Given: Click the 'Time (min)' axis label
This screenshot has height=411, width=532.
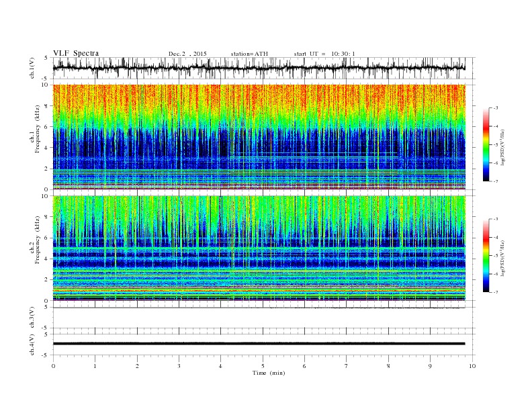Looking at the screenshot, I should (x=269, y=373).
